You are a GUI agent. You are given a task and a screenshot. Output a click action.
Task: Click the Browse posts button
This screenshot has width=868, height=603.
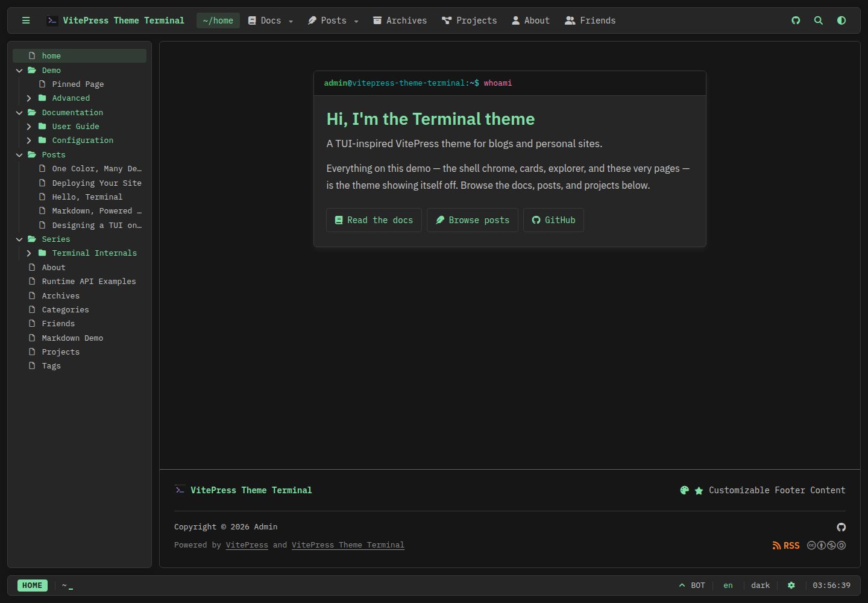(473, 220)
